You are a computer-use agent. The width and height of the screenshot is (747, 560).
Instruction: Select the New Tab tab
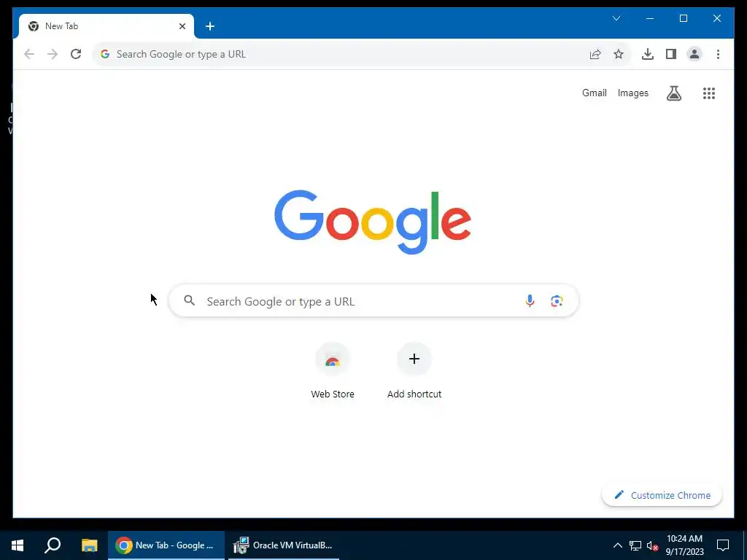[107, 26]
